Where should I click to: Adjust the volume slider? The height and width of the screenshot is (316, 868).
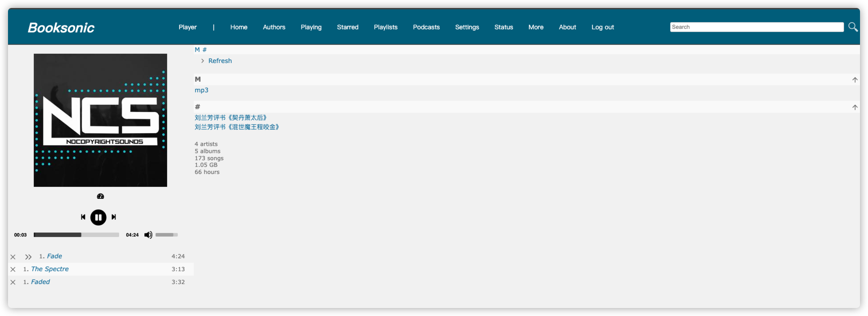click(167, 235)
